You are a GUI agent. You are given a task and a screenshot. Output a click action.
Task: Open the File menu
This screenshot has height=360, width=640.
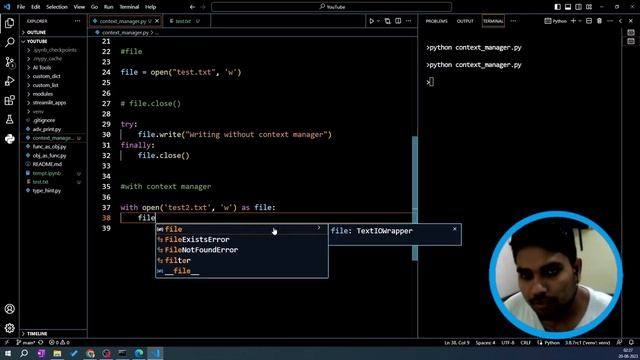(21, 7)
